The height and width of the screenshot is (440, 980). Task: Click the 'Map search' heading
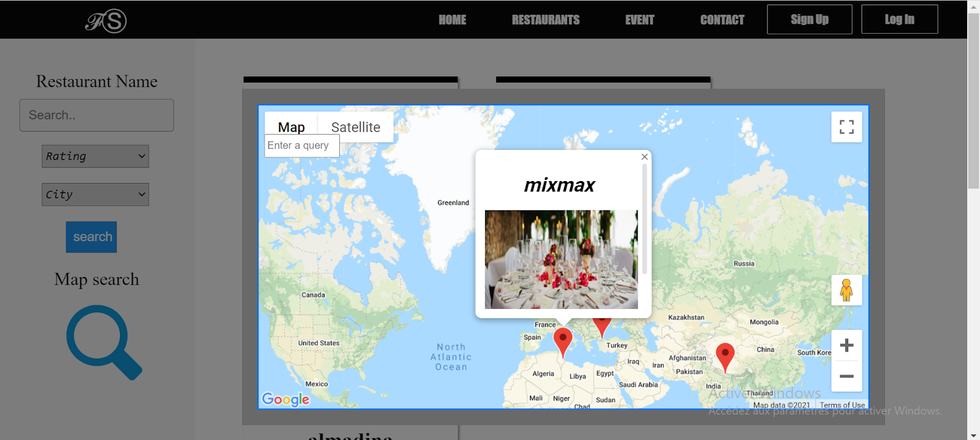97,279
